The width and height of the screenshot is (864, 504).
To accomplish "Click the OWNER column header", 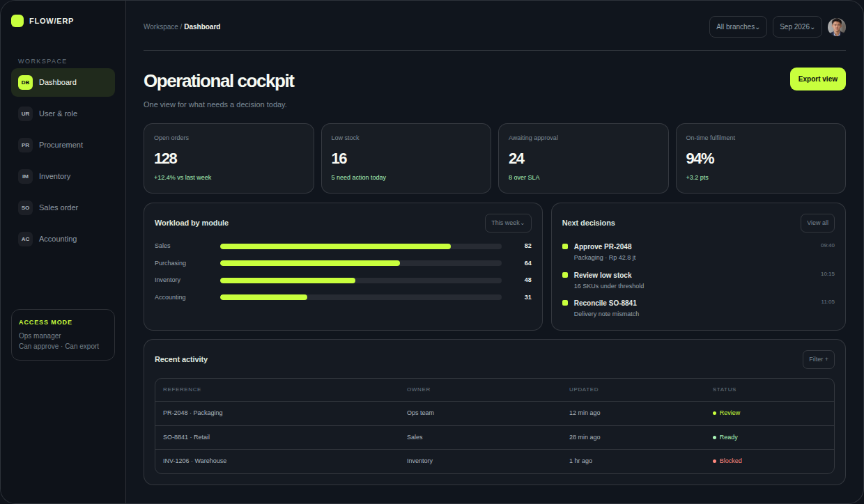I will tap(419, 390).
